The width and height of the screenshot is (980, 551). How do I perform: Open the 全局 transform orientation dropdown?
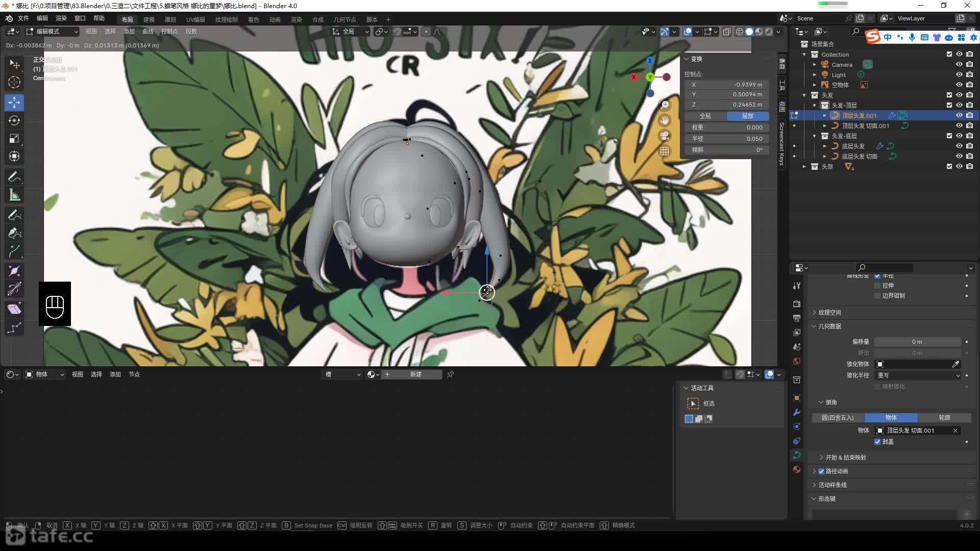350,32
